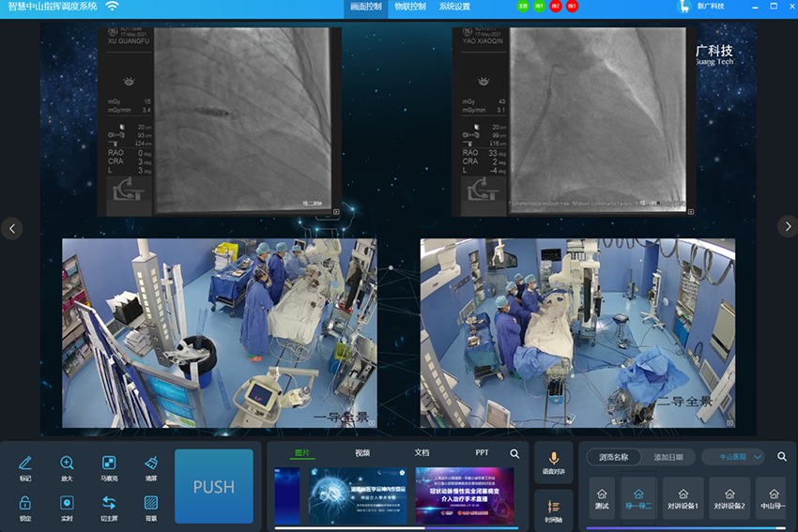Activate the 放大 zoom-in magnifier tool
Screen dimensions: 798x532
(67, 466)
